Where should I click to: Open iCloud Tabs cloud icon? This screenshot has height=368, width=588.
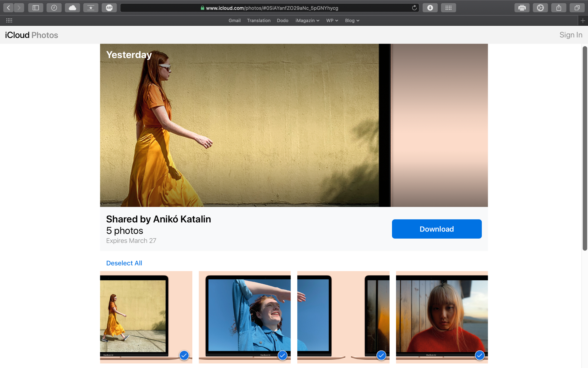tap(73, 8)
